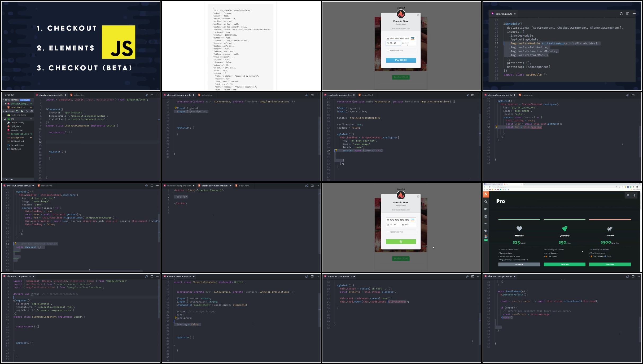The image size is (643, 364).
Task: Click the '1 UNSAVED' badge beside OPEN EDITORS
Action: click(25, 100)
